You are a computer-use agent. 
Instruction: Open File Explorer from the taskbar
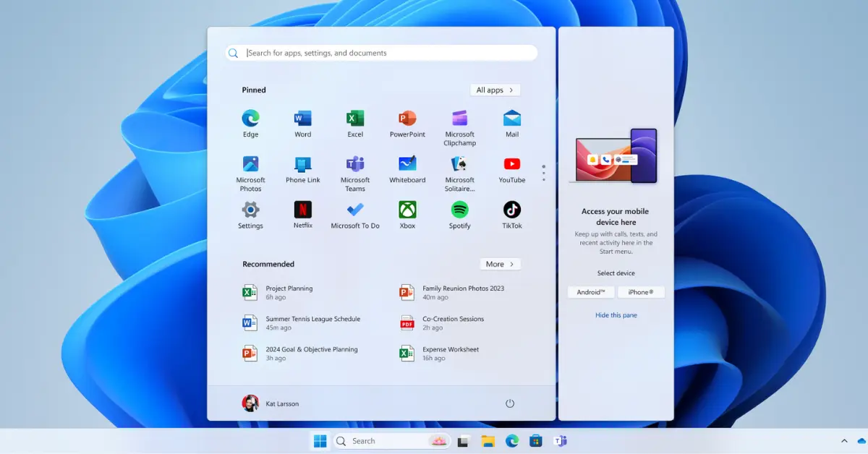(x=488, y=441)
